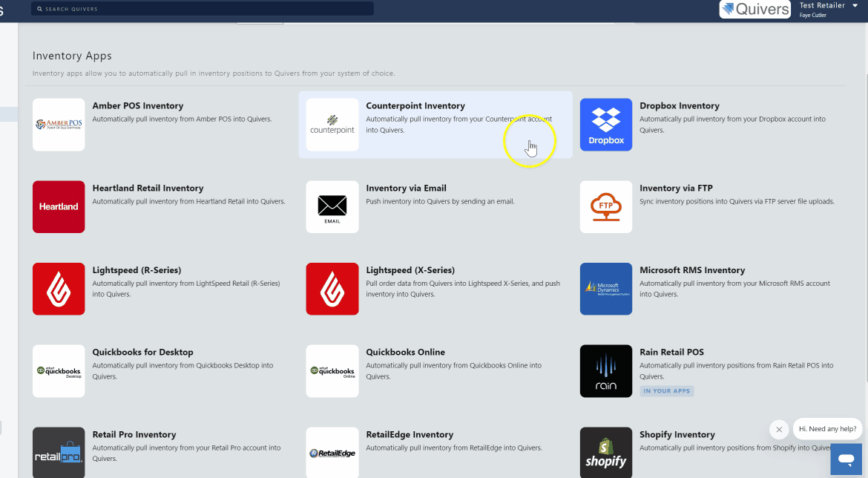Open Shopify Inventory title
The width and height of the screenshot is (868, 478).
(x=677, y=435)
